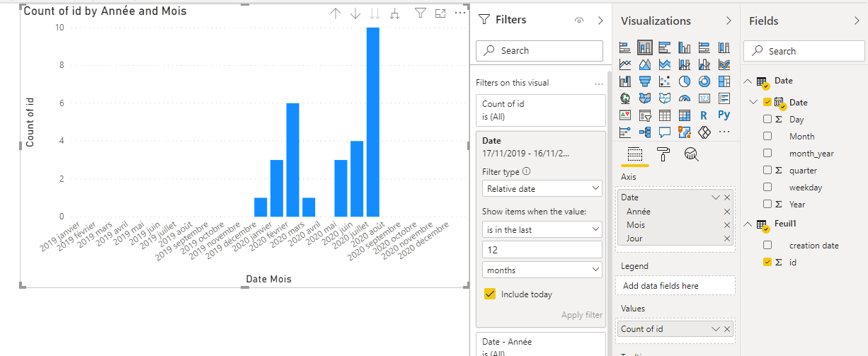
Task: Switch to the Format paint roller tab
Action: 663,154
